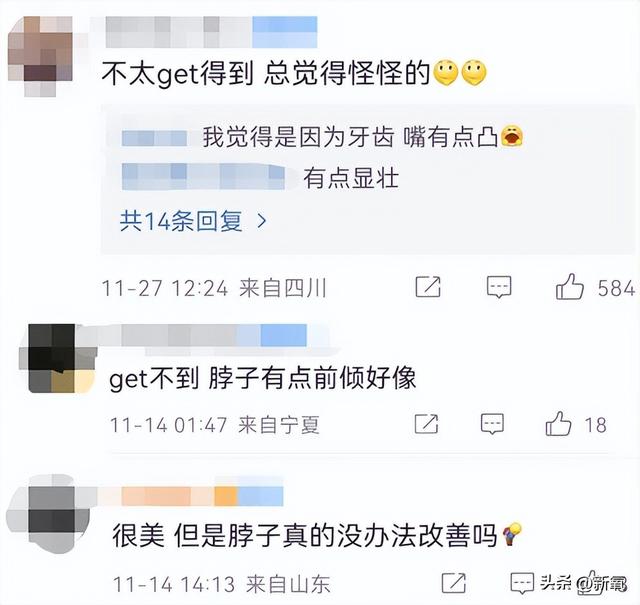Screen dimensions: 640x605
Task: Expand all 14 replies link
Action: tap(181, 221)
